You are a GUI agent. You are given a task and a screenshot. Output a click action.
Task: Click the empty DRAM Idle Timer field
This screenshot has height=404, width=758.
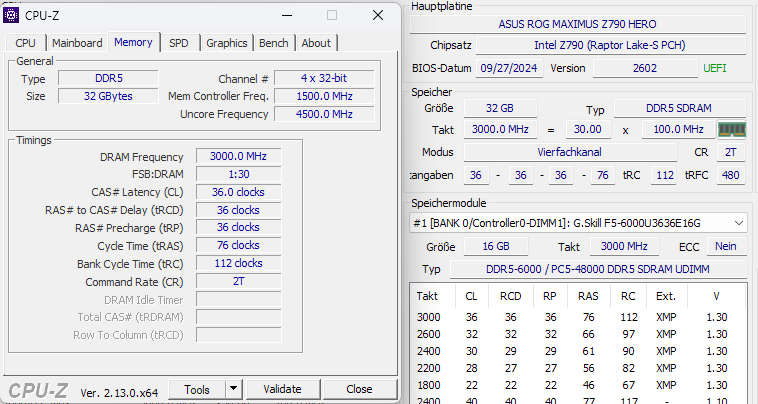point(238,300)
